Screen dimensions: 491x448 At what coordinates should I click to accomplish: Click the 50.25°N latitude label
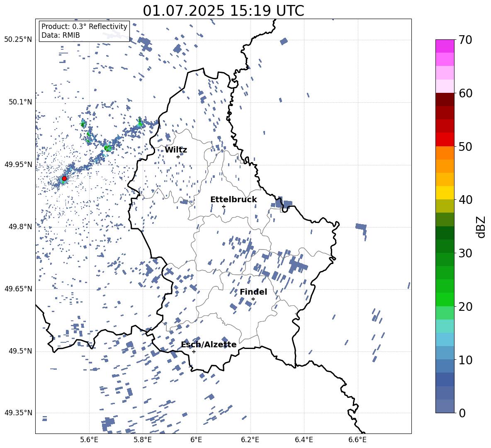pyautogui.click(x=18, y=40)
